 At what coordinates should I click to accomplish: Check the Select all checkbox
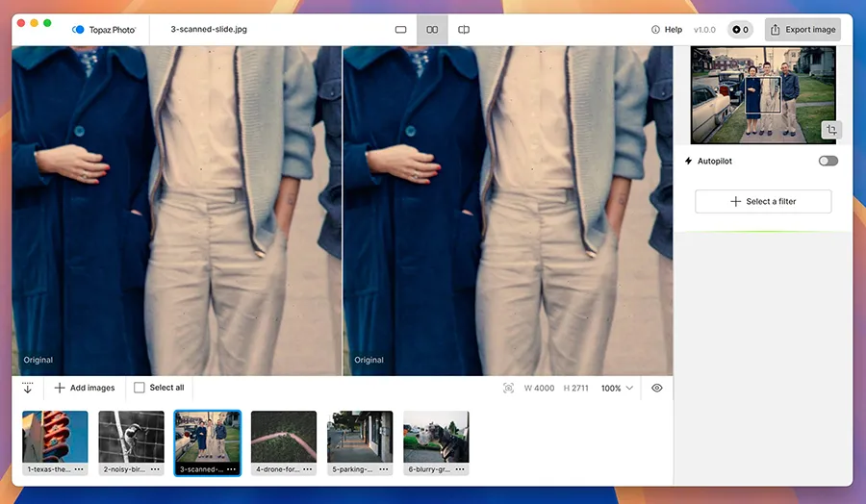coord(140,388)
